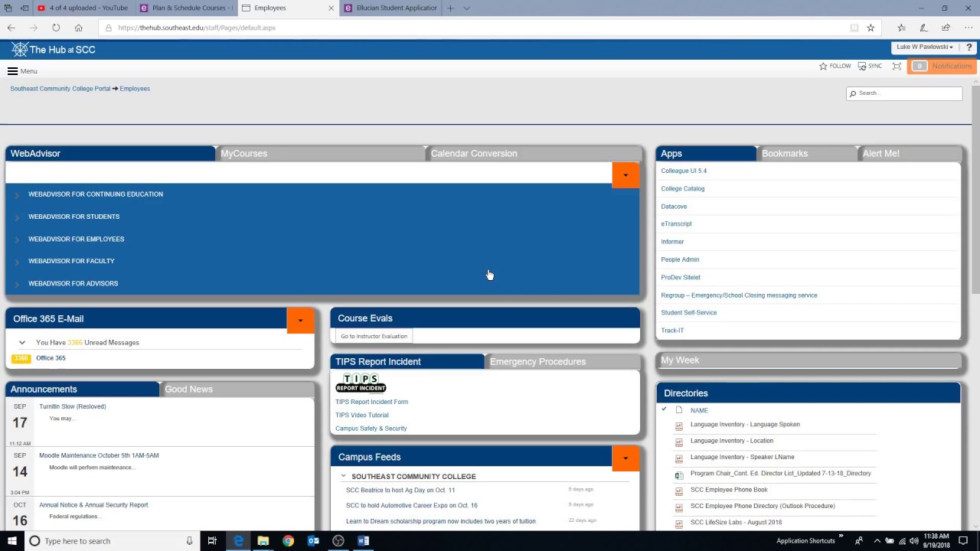Open Task View on the taskbar

(213, 541)
